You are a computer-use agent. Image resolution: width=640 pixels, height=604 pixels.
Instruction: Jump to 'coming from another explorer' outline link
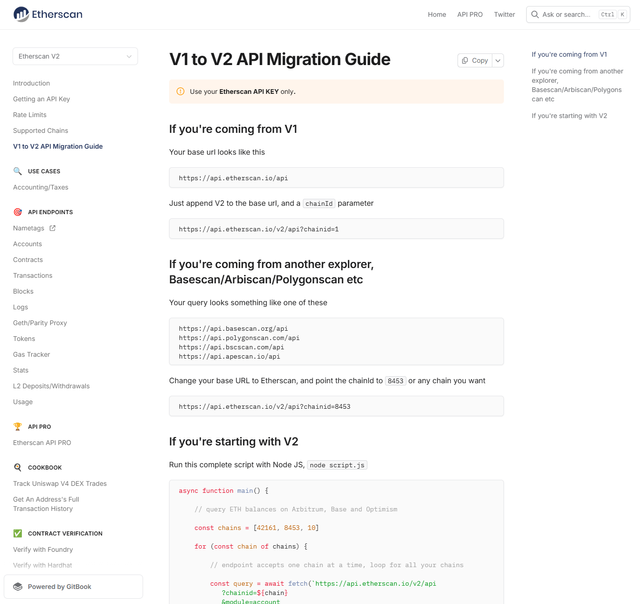577,85
